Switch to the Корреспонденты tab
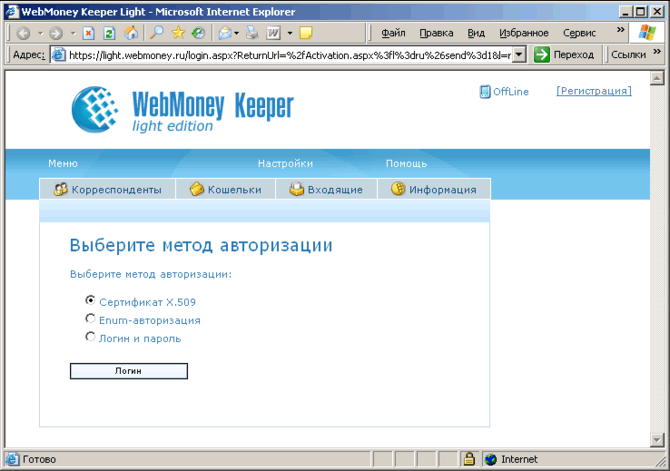Screen dimensions: 670x471 (x=107, y=189)
